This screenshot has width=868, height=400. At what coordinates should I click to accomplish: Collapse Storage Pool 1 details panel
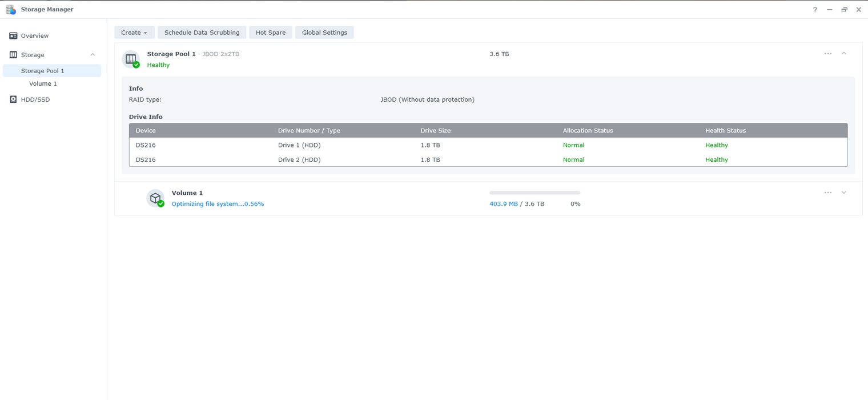click(x=844, y=54)
